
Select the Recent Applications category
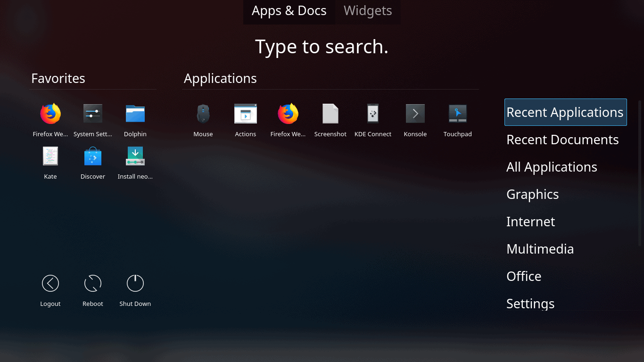pos(565,112)
